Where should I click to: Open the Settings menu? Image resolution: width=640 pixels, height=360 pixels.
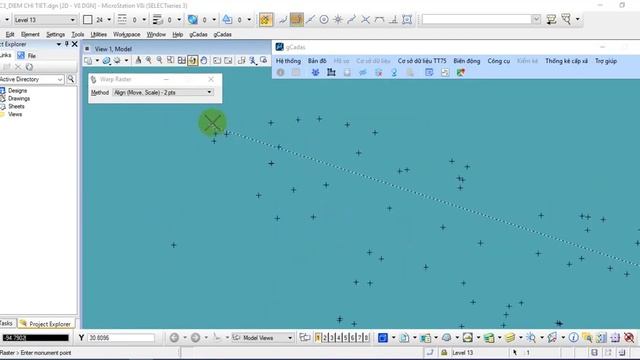coord(56,34)
